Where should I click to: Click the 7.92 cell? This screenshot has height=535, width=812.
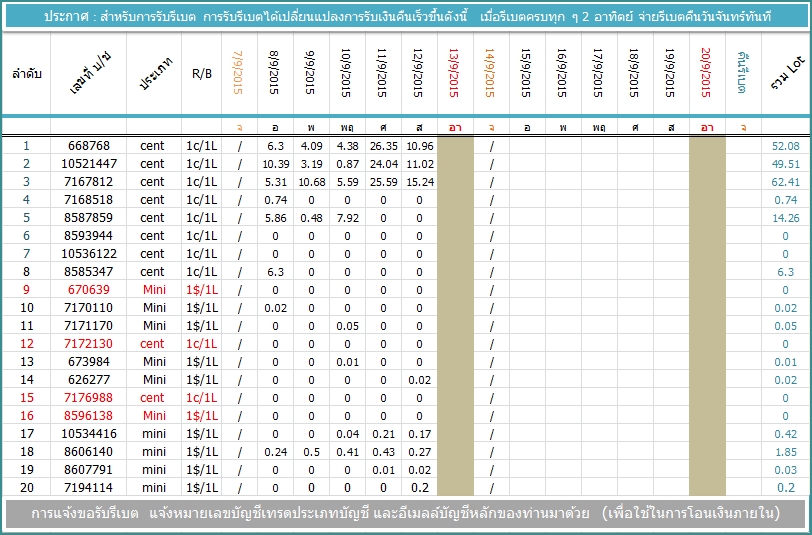tap(347, 218)
